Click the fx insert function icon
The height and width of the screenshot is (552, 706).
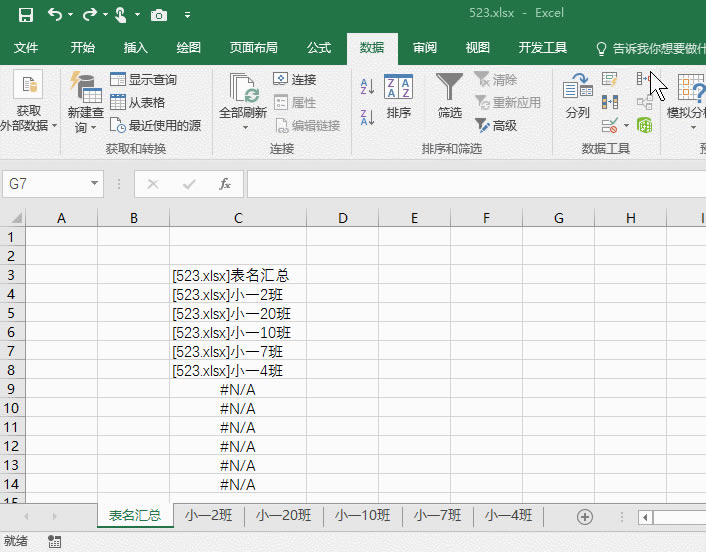click(225, 184)
